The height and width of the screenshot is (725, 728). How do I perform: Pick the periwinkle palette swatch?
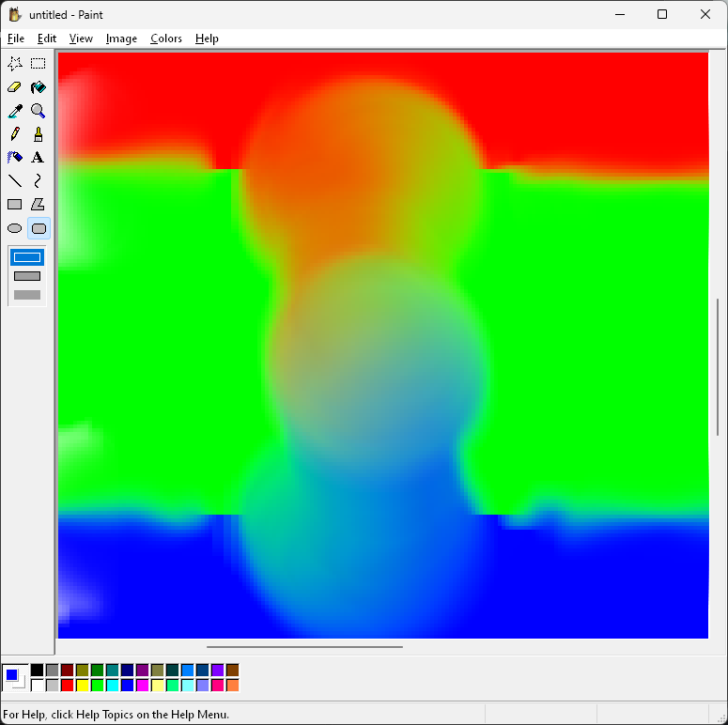(202, 685)
